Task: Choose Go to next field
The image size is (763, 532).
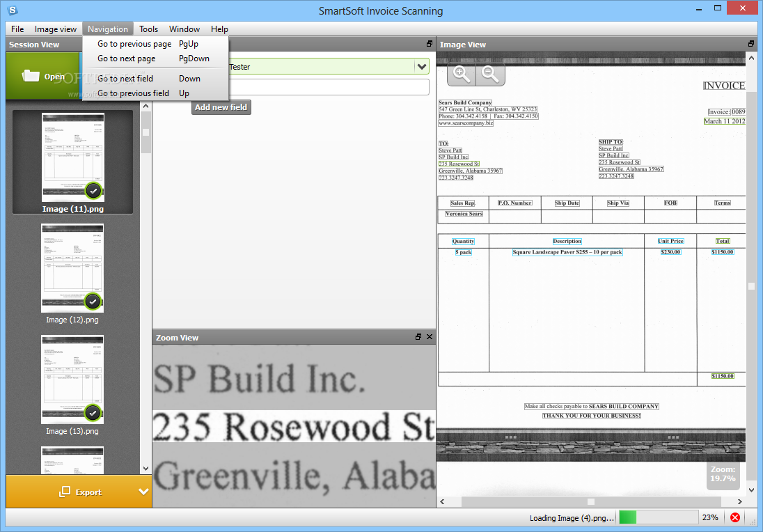Action: pos(155,79)
